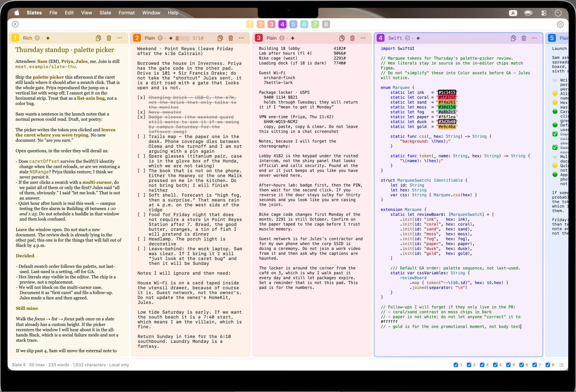
Task: Click the #e9c46a gold color chip
Action: coord(446,126)
